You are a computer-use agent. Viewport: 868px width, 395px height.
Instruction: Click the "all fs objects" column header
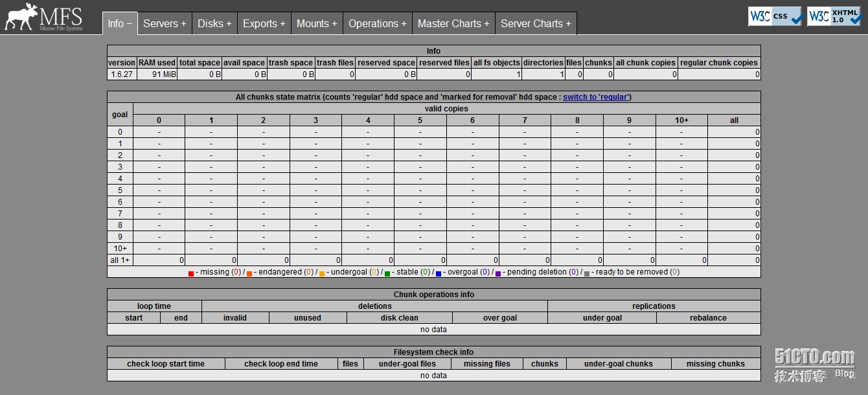click(497, 63)
